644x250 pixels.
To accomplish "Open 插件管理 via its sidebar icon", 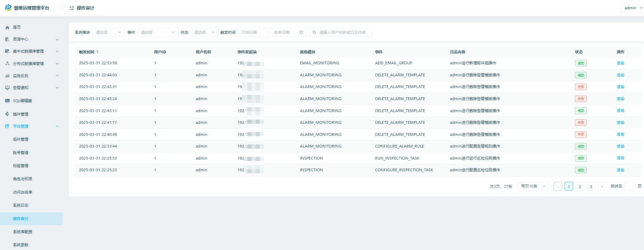I will tap(7, 114).
